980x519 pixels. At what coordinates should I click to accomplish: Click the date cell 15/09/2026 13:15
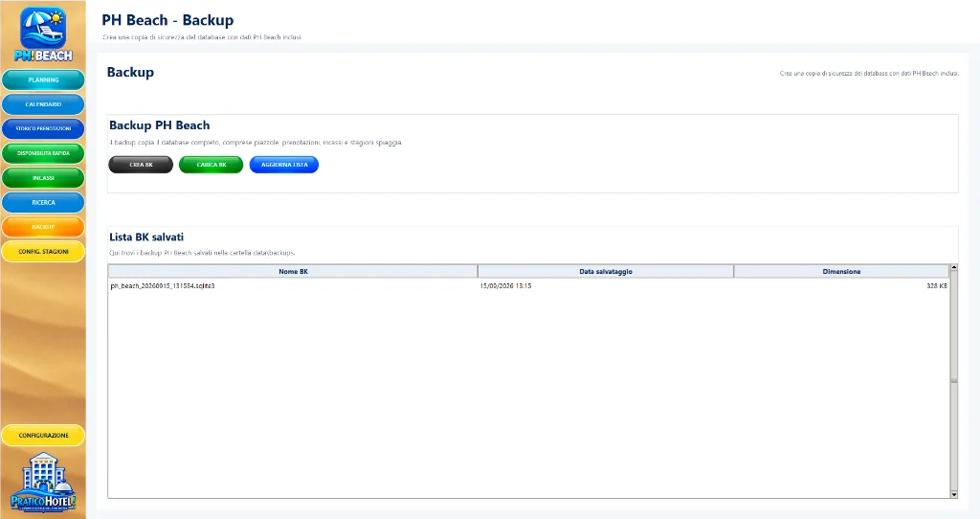(505, 285)
